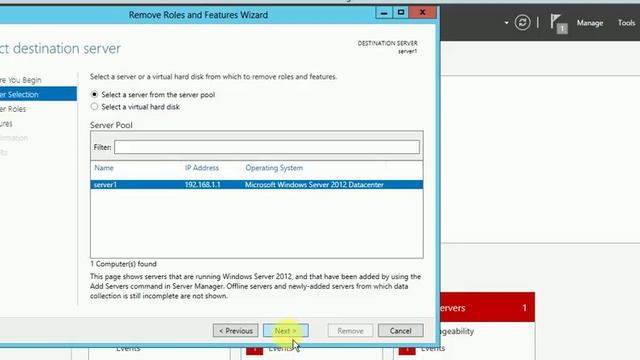Maximize the Remove Roles and Features Wizard

click(x=401, y=13)
